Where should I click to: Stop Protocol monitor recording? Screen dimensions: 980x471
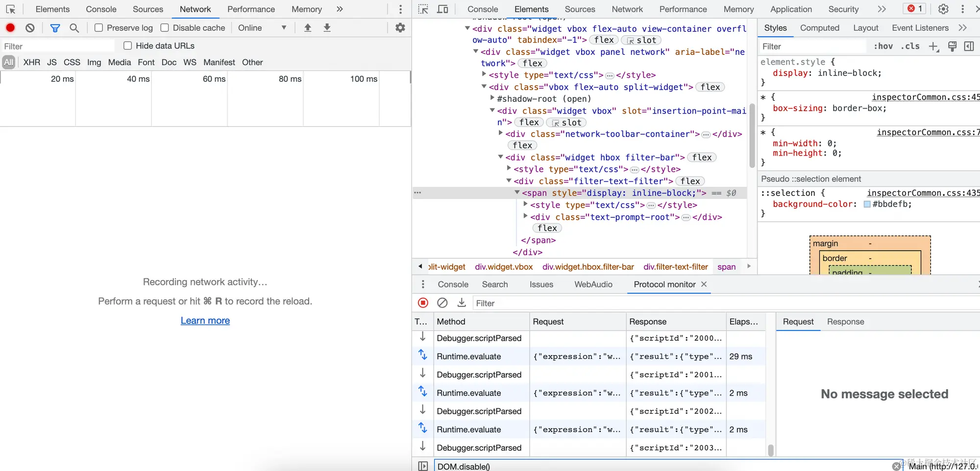click(x=423, y=303)
